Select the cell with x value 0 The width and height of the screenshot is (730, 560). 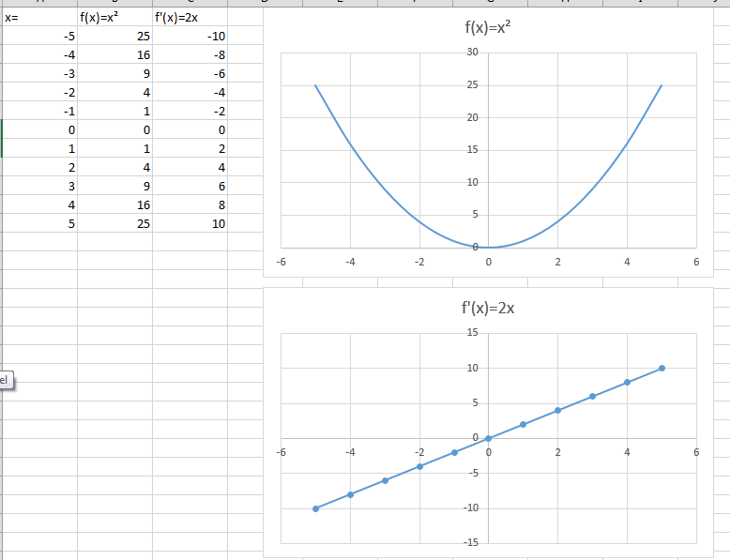(39, 129)
